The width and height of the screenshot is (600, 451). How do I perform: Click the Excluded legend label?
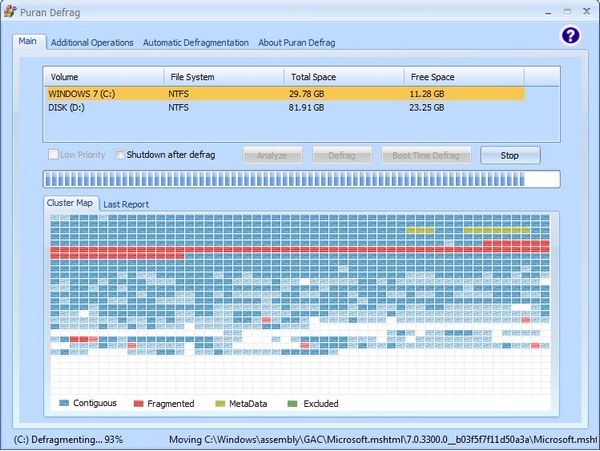(x=321, y=404)
